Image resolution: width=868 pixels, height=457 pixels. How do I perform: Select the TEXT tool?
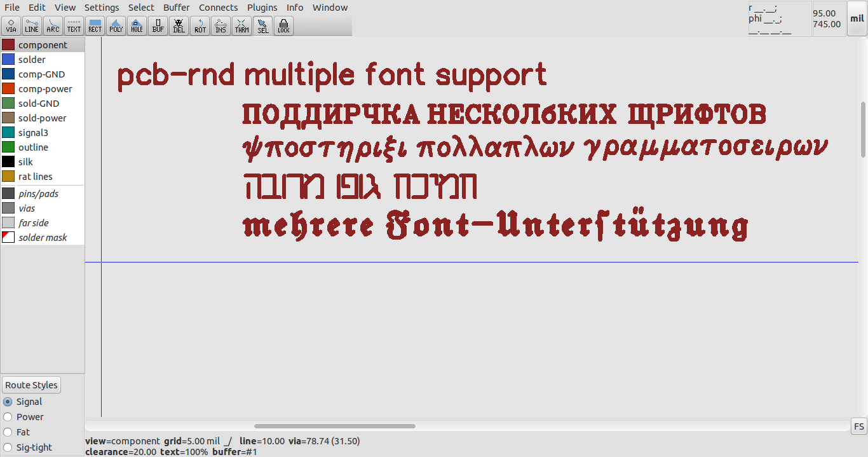pos(74,25)
